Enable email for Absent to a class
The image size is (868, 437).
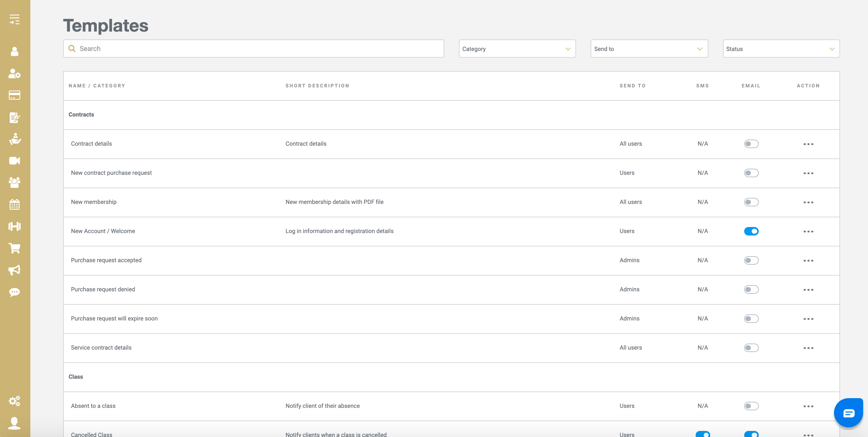tap(751, 406)
